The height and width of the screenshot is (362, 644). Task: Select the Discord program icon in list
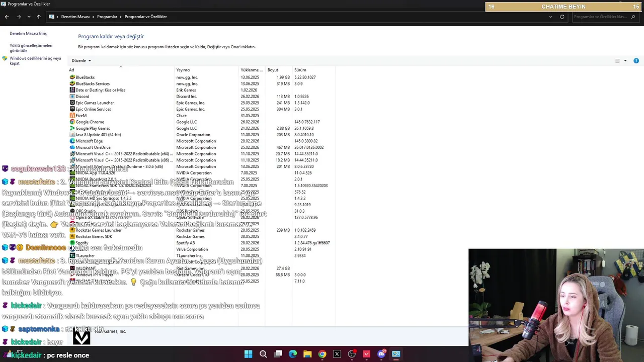point(72,97)
